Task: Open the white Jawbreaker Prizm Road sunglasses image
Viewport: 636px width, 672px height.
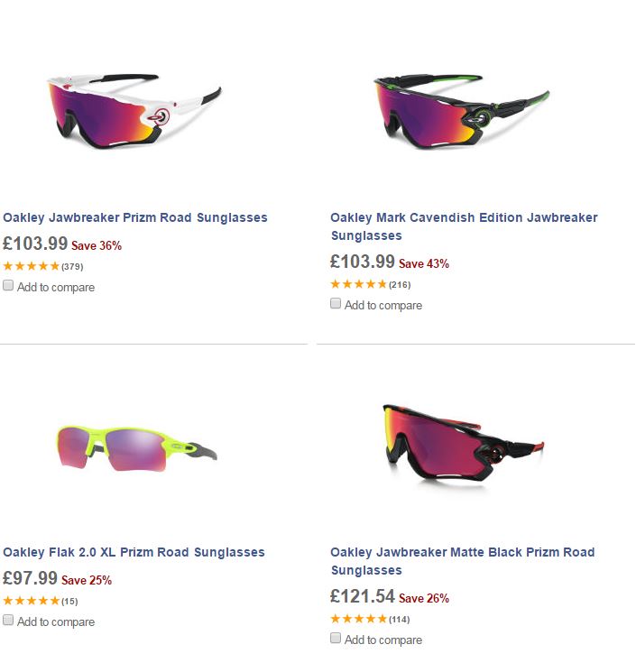Action: 134,110
